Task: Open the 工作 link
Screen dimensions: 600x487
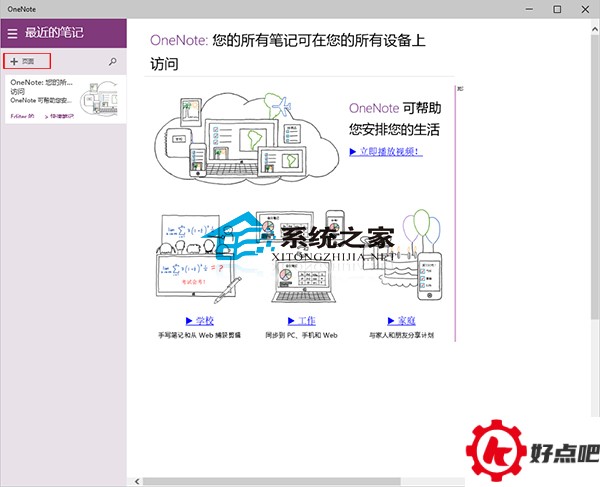Action: (302, 321)
